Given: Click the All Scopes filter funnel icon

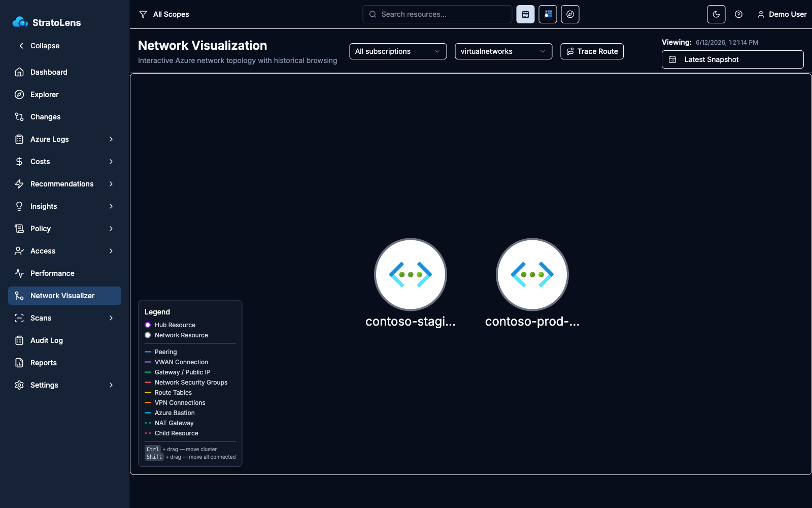Looking at the screenshot, I should coord(143,14).
